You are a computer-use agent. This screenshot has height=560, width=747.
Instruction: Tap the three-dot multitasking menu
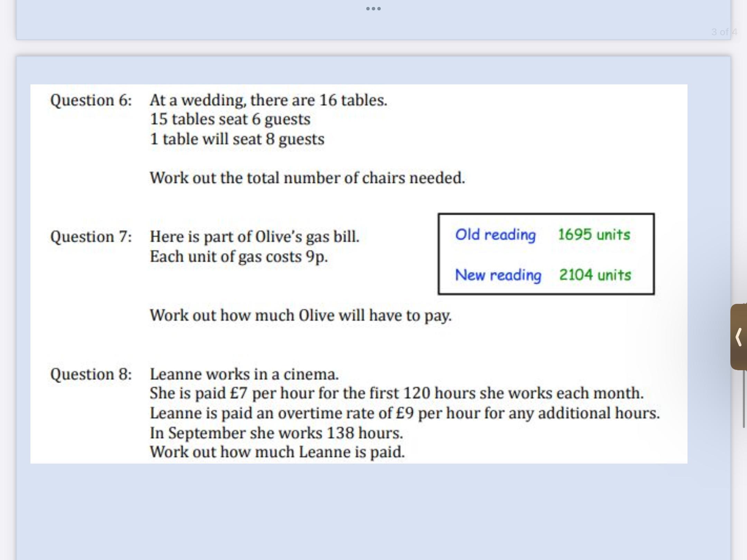[x=373, y=9]
